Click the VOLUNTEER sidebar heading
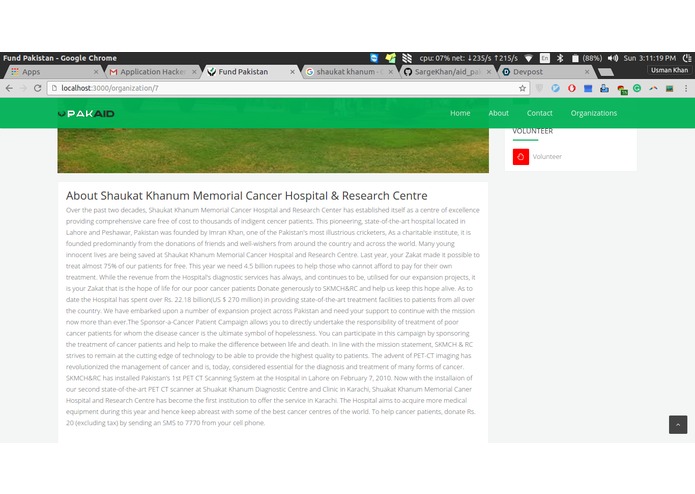 (532, 131)
